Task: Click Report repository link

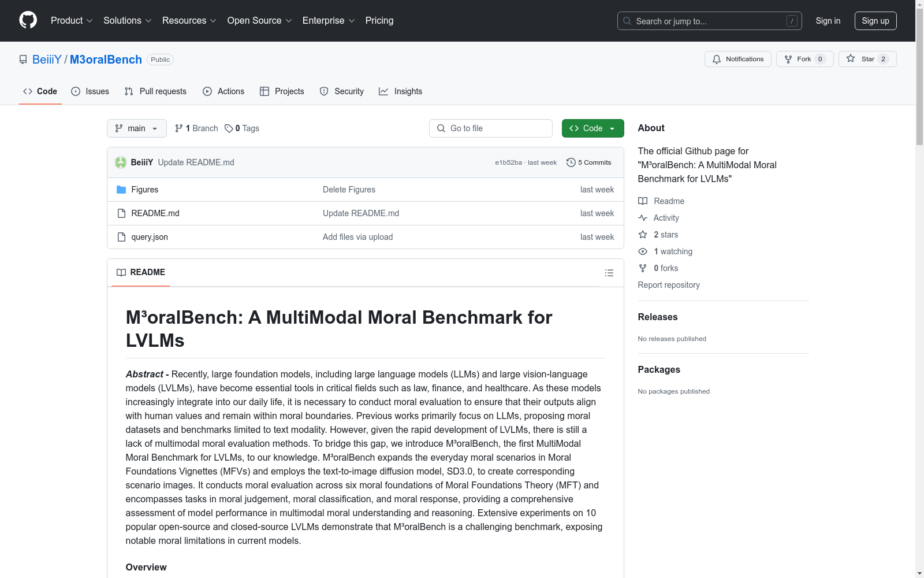Action: click(669, 285)
